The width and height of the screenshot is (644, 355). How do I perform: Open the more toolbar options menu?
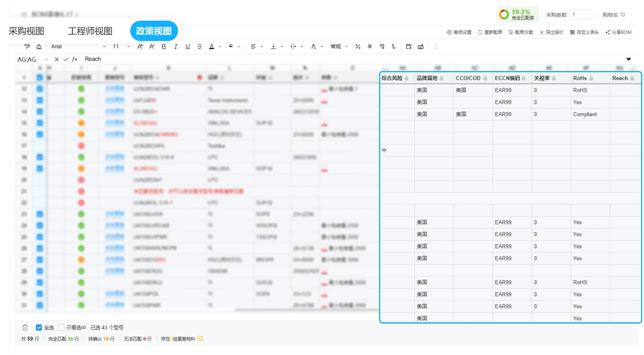(436, 47)
